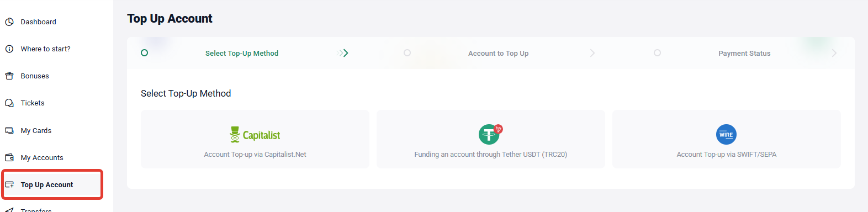Click the My Accounts wallet icon
This screenshot has height=212, width=868.
9,158
